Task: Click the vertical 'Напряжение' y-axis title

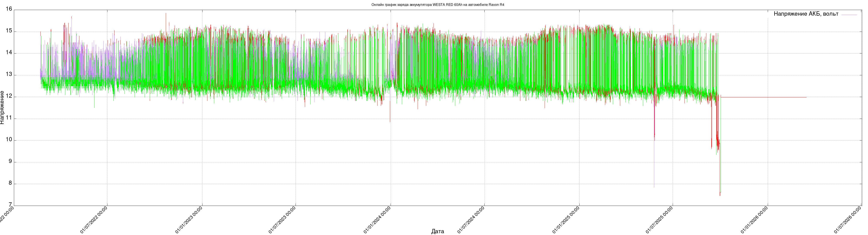Action: tap(3, 107)
